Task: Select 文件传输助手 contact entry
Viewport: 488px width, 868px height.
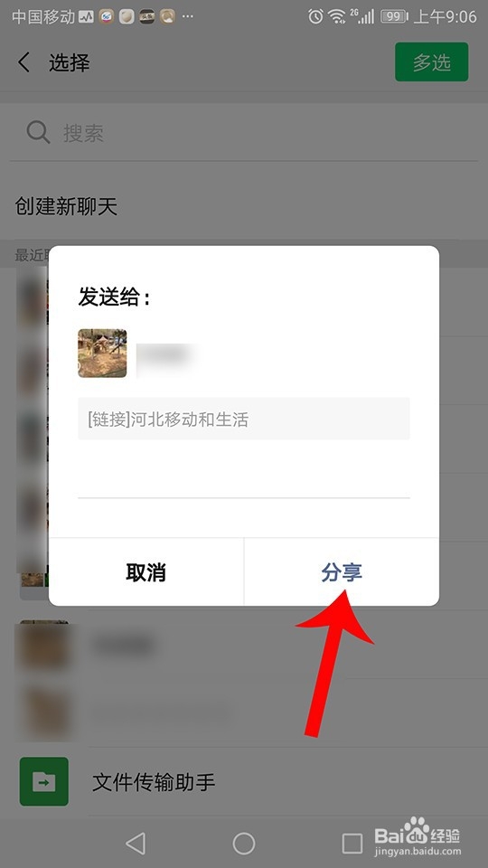Action: 244,781
